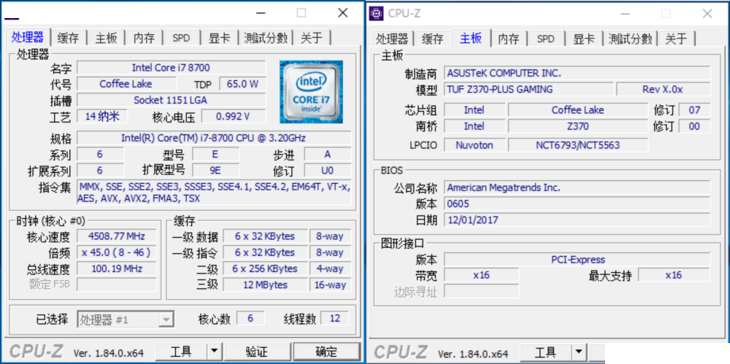Click the 16-way L3 associativity value

click(x=330, y=285)
